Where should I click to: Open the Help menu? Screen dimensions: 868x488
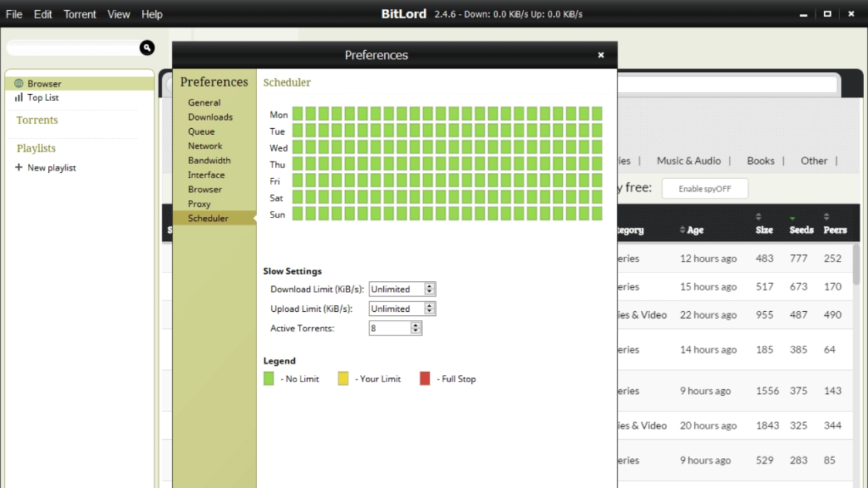point(152,14)
